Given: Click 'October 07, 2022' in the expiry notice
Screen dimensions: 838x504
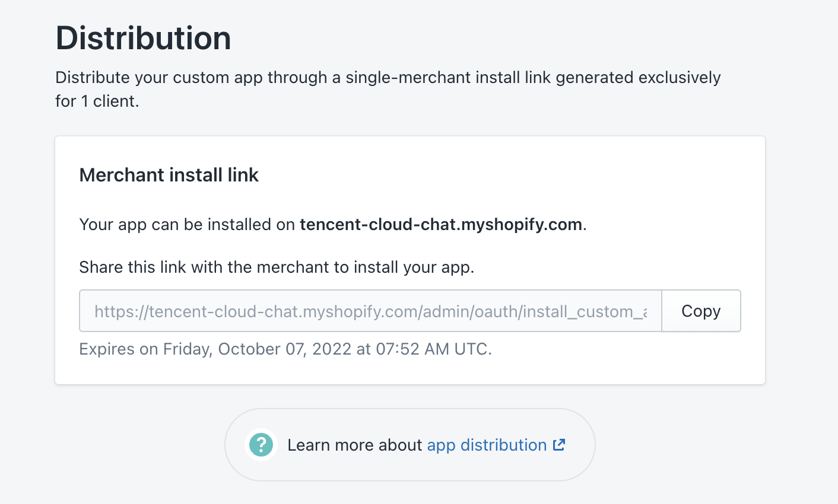Looking at the screenshot, I should click(285, 349).
